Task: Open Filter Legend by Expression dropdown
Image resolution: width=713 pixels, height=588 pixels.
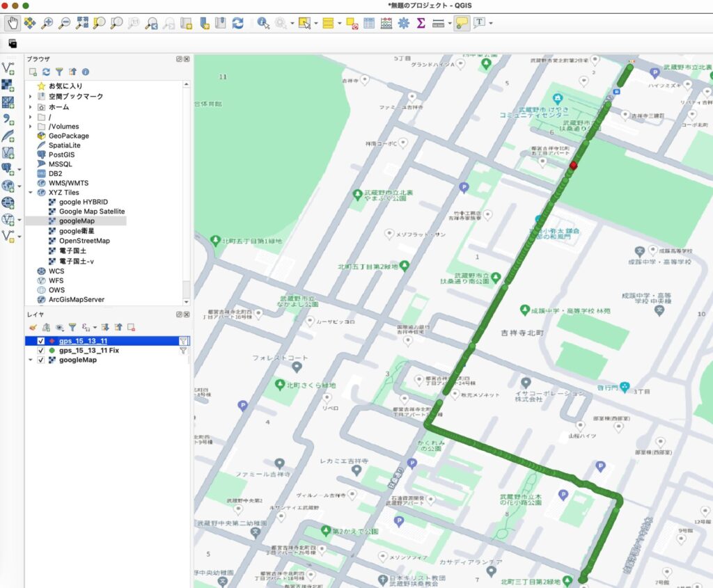Action: (95, 327)
